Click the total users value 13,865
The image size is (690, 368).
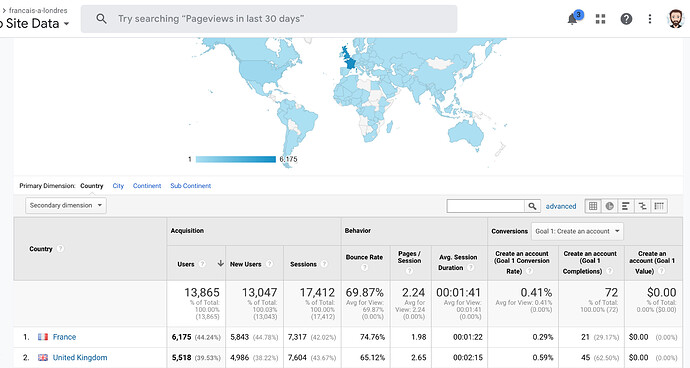pyautogui.click(x=202, y=292)
